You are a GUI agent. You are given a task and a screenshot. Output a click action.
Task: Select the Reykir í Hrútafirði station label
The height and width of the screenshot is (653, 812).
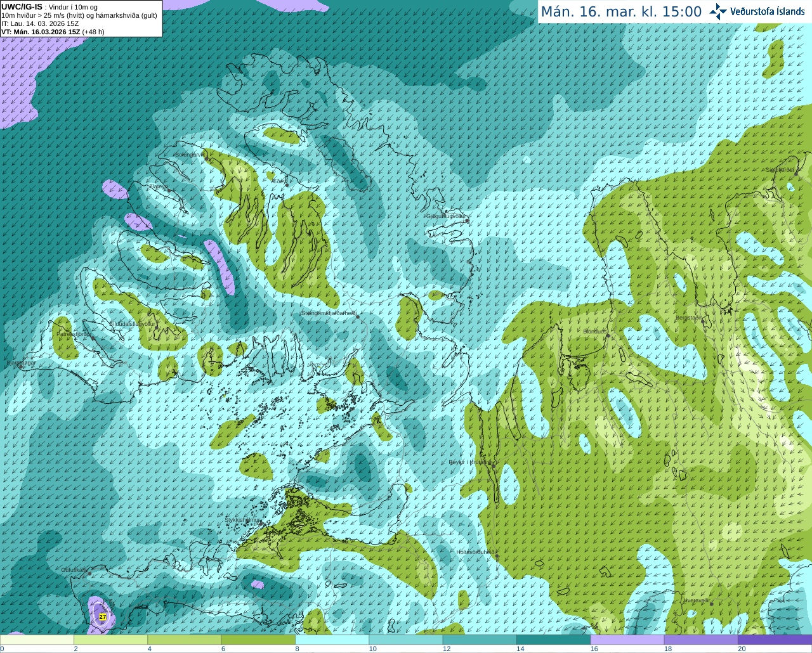(470, 462)
